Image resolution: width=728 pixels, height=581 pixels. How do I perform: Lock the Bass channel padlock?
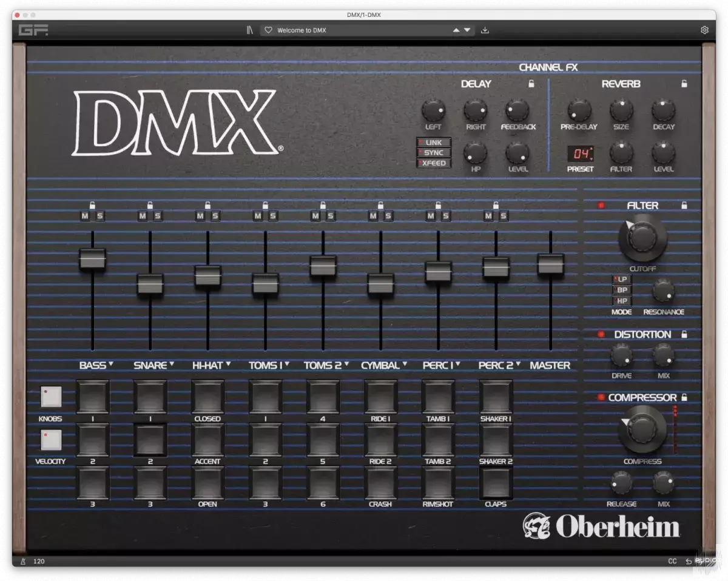pyautogui.click(x=92, y=205)
